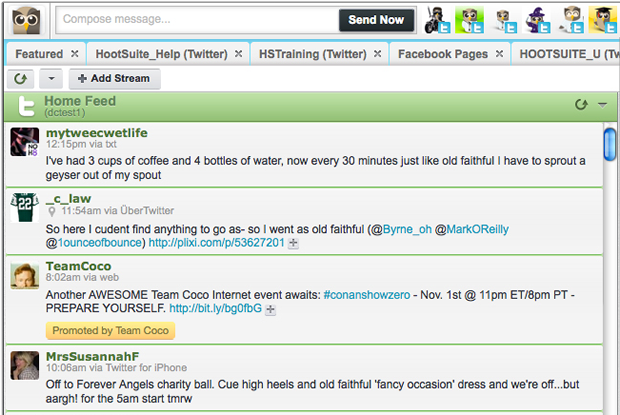
Task: Refresh all streams in the toolbar
Action: [21, 79]
